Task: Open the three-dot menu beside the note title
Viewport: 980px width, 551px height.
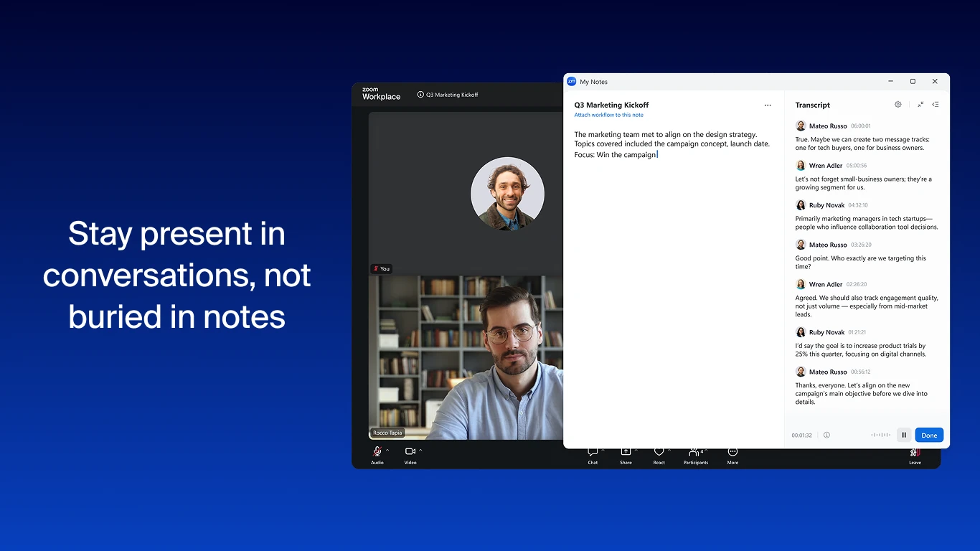Action: pyautogui.click(x=768, y=105)
